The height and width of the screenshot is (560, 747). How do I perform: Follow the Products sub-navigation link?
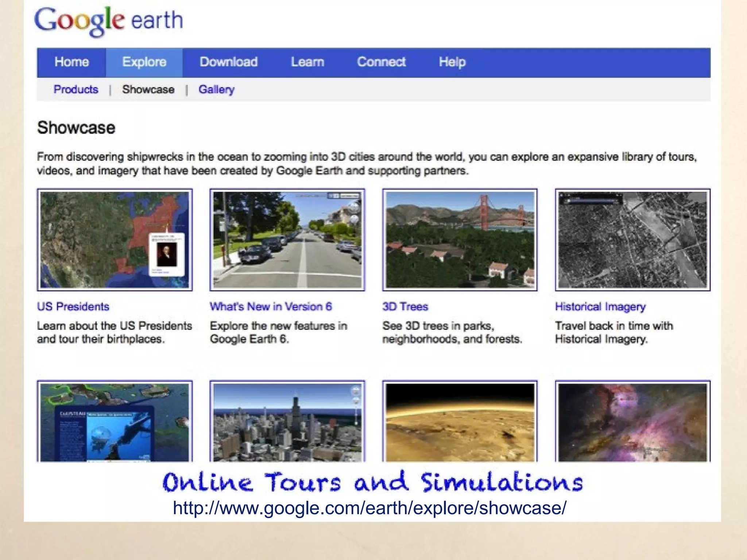(76, 90)
